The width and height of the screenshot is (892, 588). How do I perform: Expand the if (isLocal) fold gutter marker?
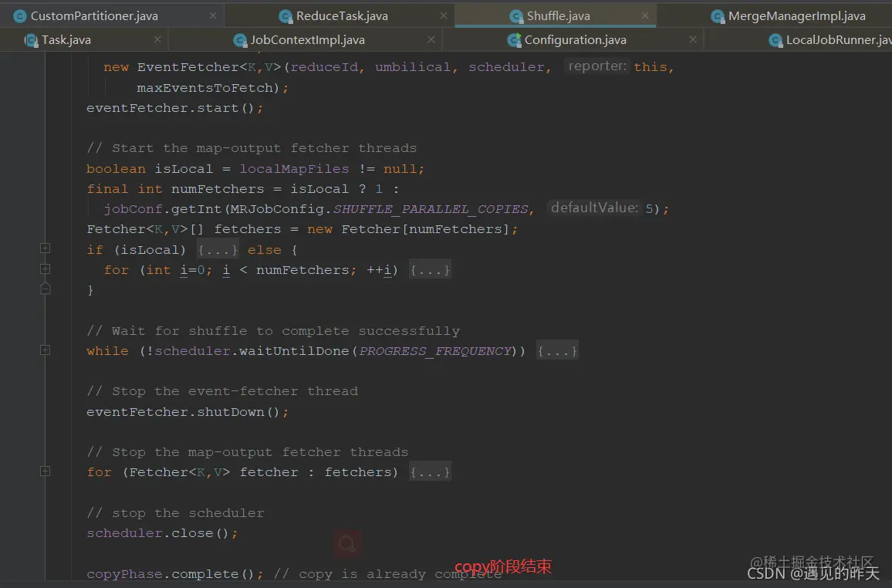tap(45, 248)
